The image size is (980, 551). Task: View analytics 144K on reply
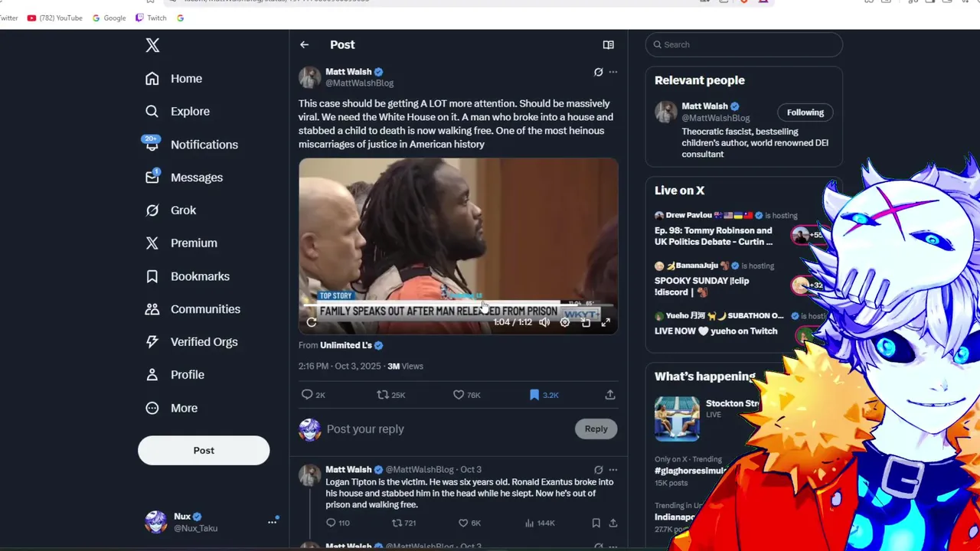(540, 523)
